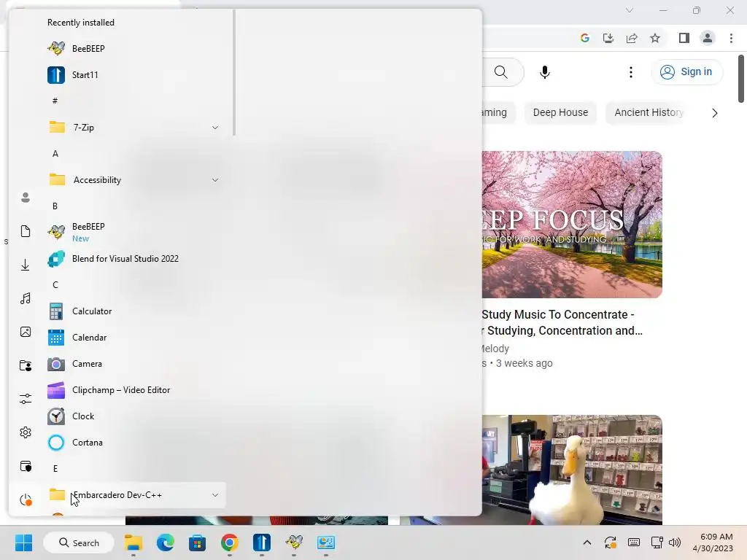
Task: Toggle the Chrome side panel
Action: point(684,38)
